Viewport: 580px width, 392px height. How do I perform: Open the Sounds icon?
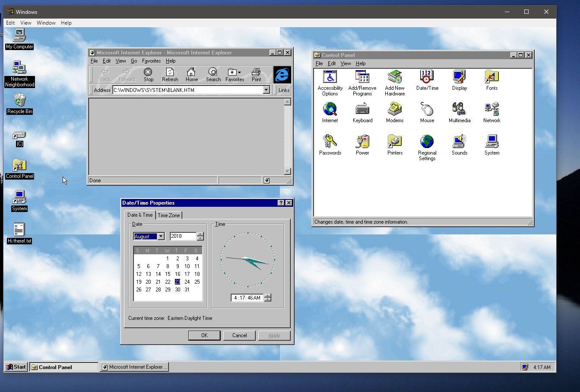(460, 145)
